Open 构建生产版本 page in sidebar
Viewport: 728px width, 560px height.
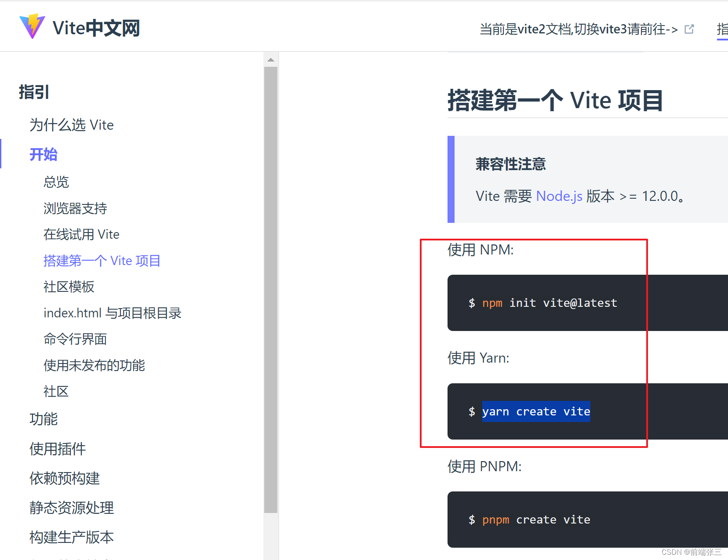coord(72,537)
